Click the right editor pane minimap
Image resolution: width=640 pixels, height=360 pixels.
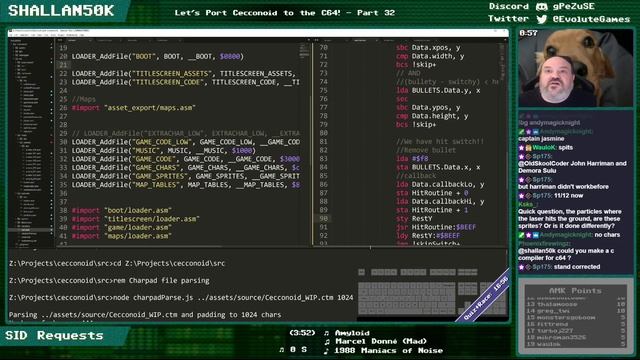502,61
